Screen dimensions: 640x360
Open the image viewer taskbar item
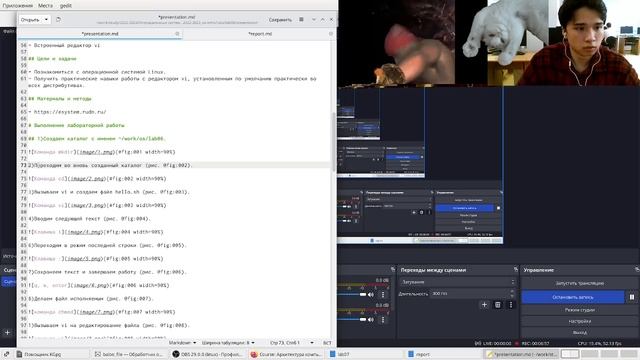(129, 354)
